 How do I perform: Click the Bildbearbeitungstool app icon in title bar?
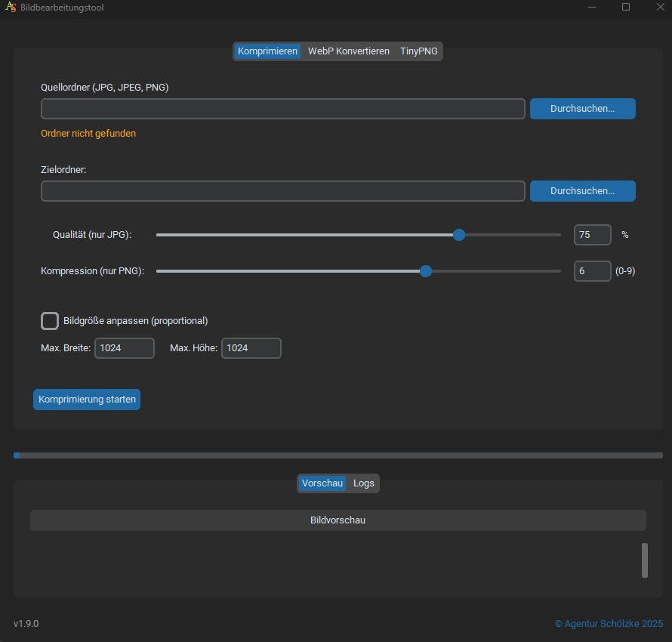coord(11,8)
